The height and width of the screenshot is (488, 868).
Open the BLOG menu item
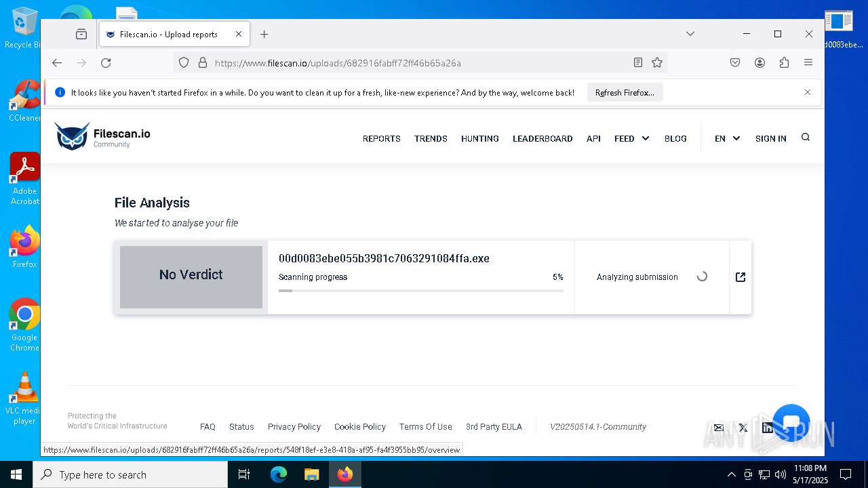[675, 138]
